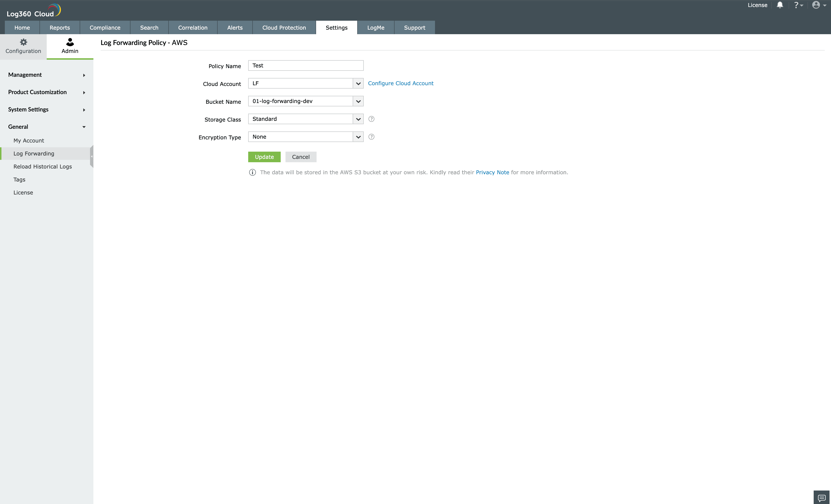Open the Correlation tab

click(x=193, y=27)
